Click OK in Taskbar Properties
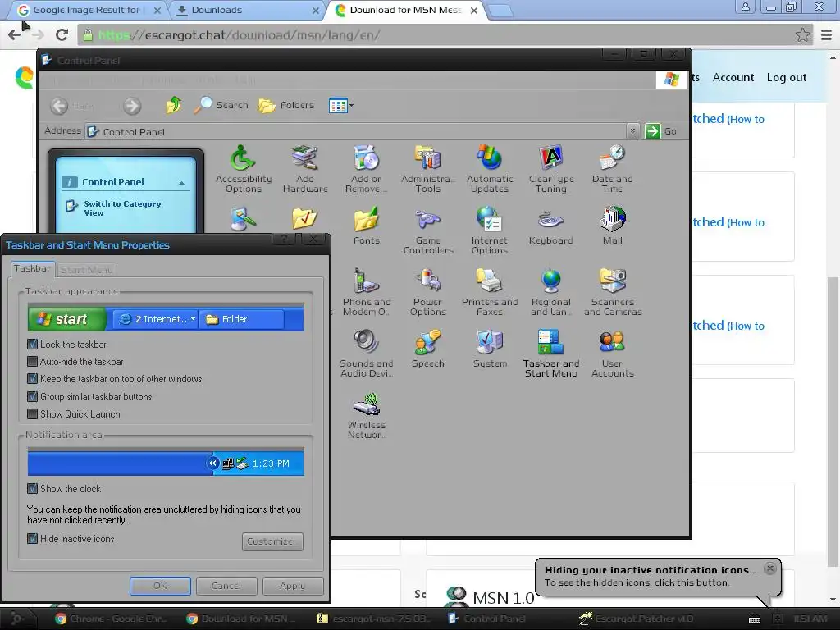This screenshot has width=840, height=630. pos(160,586)
